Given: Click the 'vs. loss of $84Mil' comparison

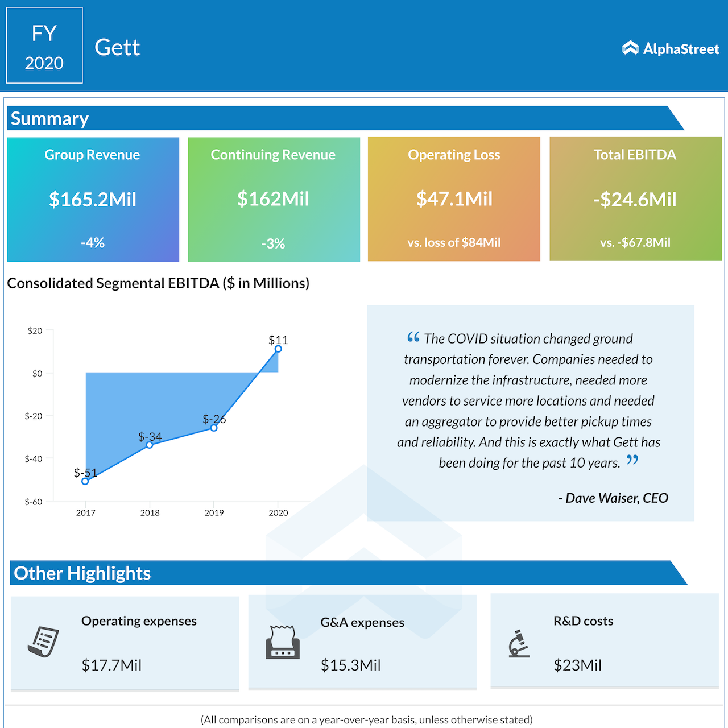Looking at the screenshot, I should tap(454, 242).
